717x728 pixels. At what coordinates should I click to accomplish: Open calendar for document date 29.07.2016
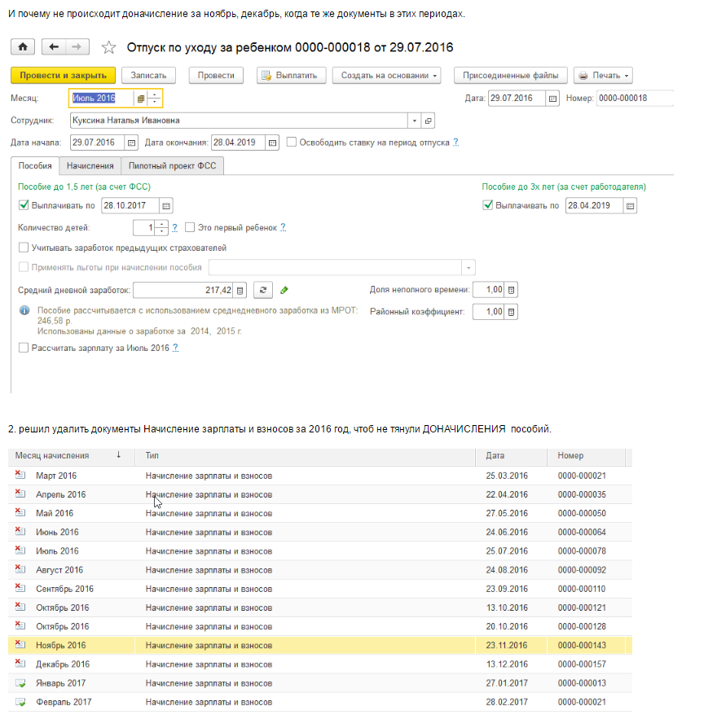(x=552, y=99)
